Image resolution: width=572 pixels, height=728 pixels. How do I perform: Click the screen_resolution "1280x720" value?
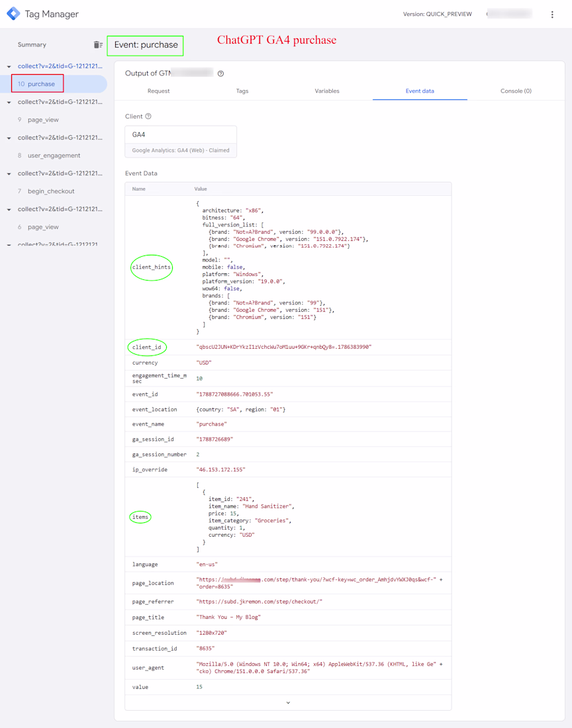click(211, 633)
